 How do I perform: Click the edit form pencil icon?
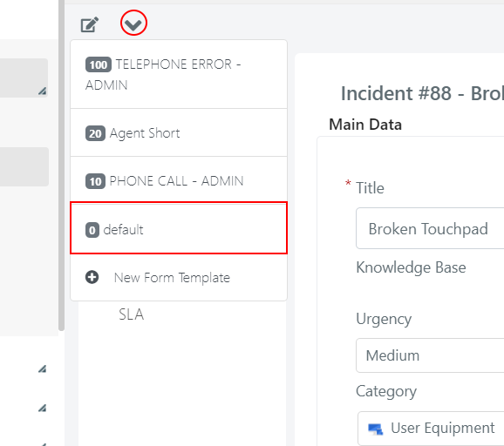pyautogui.click(x=89, y=24)
